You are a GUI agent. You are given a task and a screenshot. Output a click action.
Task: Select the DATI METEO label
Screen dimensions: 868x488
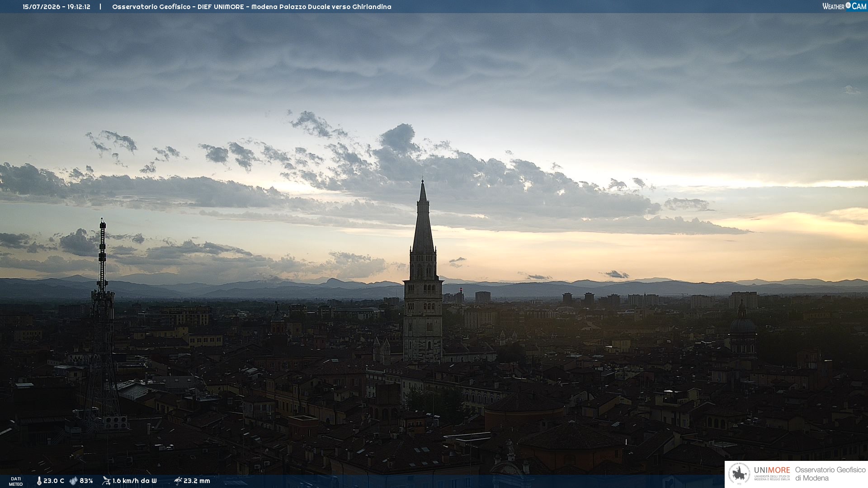pos(16,482)
